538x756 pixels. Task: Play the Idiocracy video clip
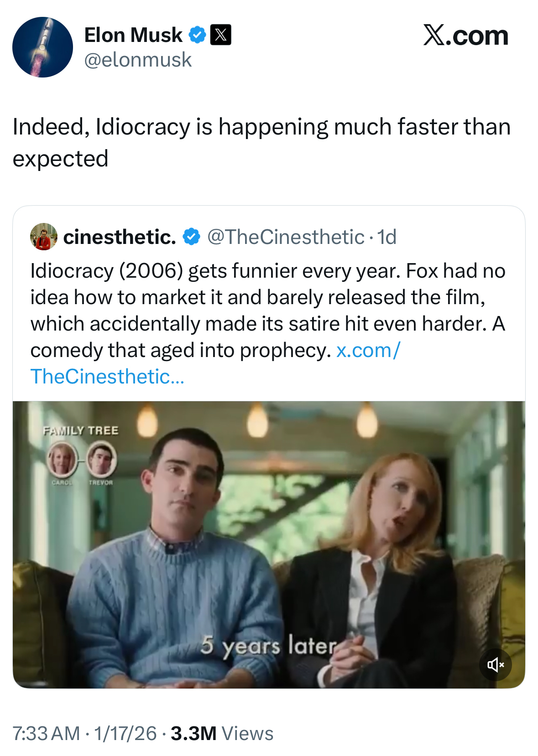[x=269, y=544]
